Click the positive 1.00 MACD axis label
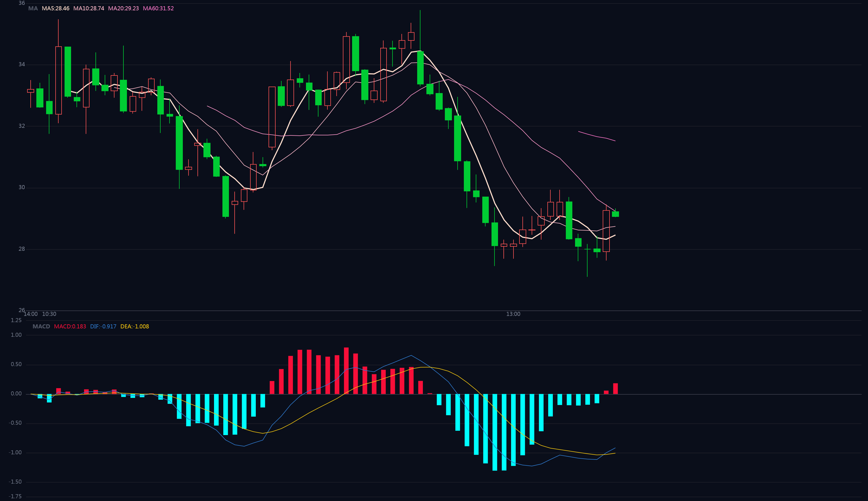The width and height of the screenshot is (868, 501). (16, 335)
